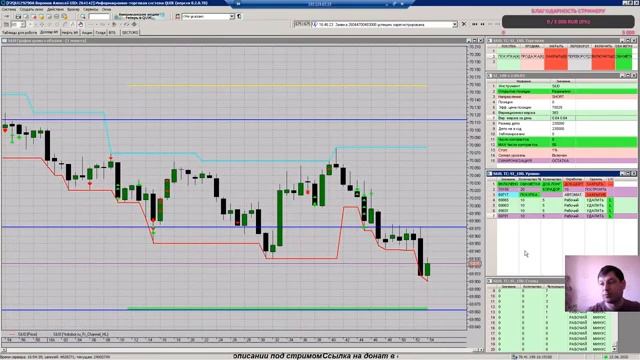The width and height of the screenshot is (640, 360).
Task: Click down arrow of bottom table scrollbar
Action: tap(614, 349)
